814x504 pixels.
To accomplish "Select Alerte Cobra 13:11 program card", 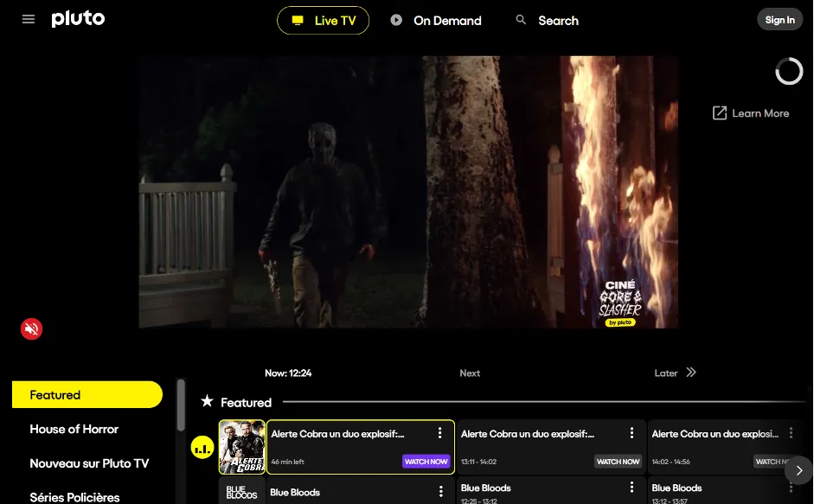I will pos(551,447).
